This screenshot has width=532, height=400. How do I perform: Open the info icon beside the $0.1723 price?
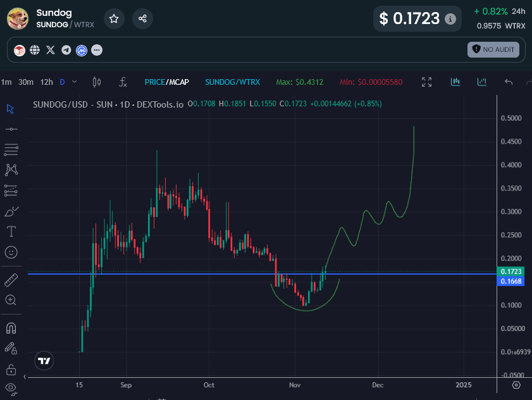[450, 19]
